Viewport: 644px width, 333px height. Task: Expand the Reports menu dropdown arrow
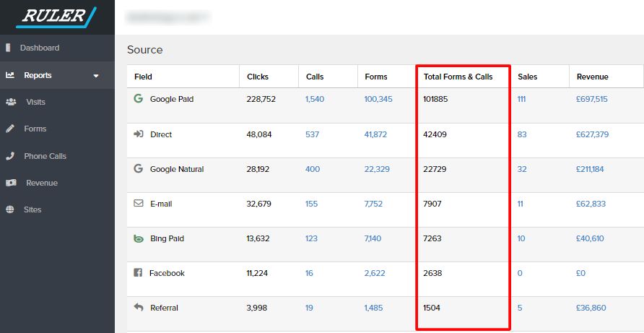coord(96,75)
